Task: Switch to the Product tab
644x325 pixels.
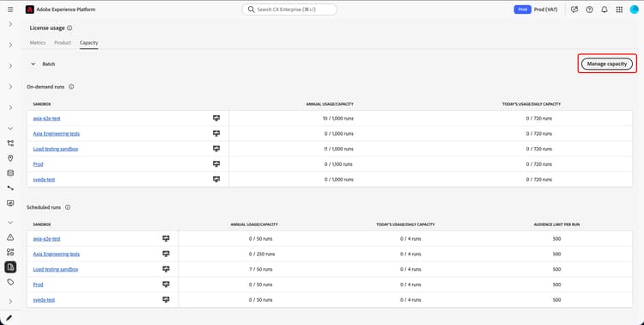Action: [63, 43]
